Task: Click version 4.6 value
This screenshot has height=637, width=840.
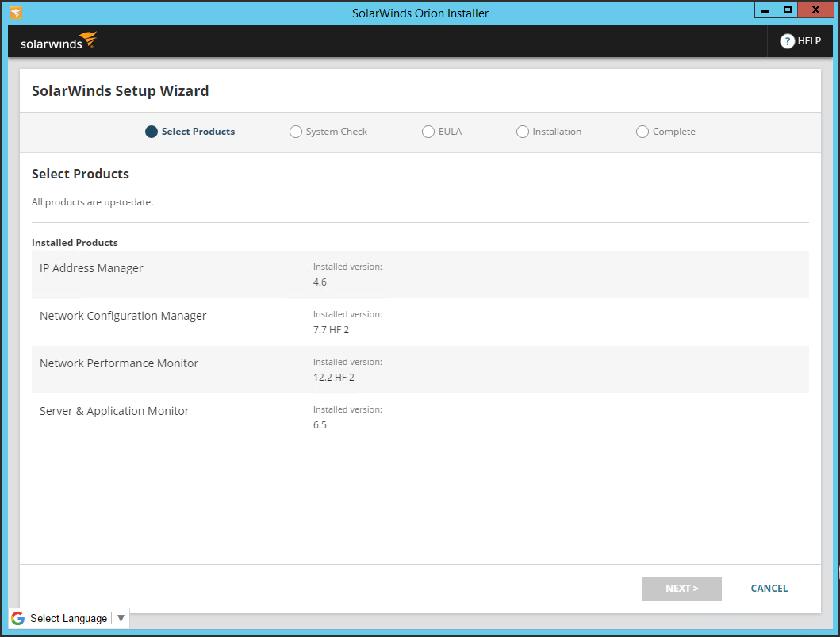Action: (320, 282)
